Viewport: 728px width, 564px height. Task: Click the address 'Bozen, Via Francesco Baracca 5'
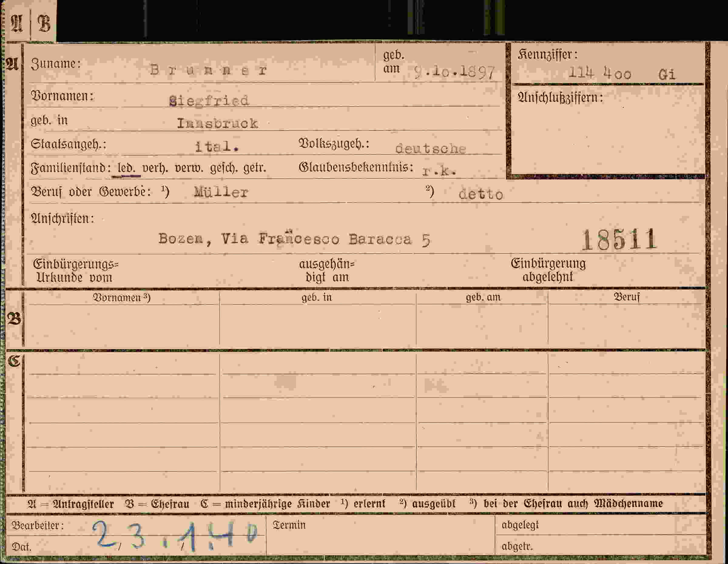295,239
